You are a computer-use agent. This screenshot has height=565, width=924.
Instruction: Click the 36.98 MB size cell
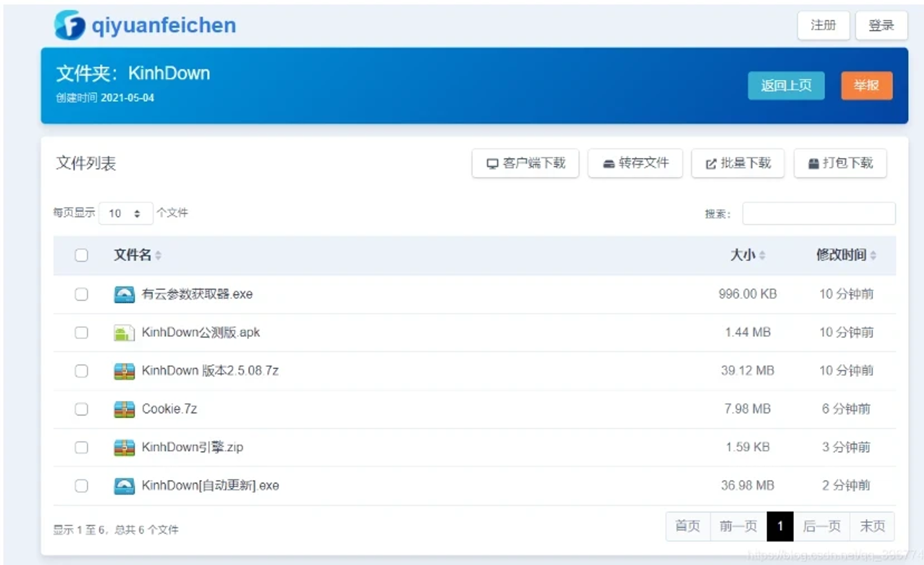point(748,486)
